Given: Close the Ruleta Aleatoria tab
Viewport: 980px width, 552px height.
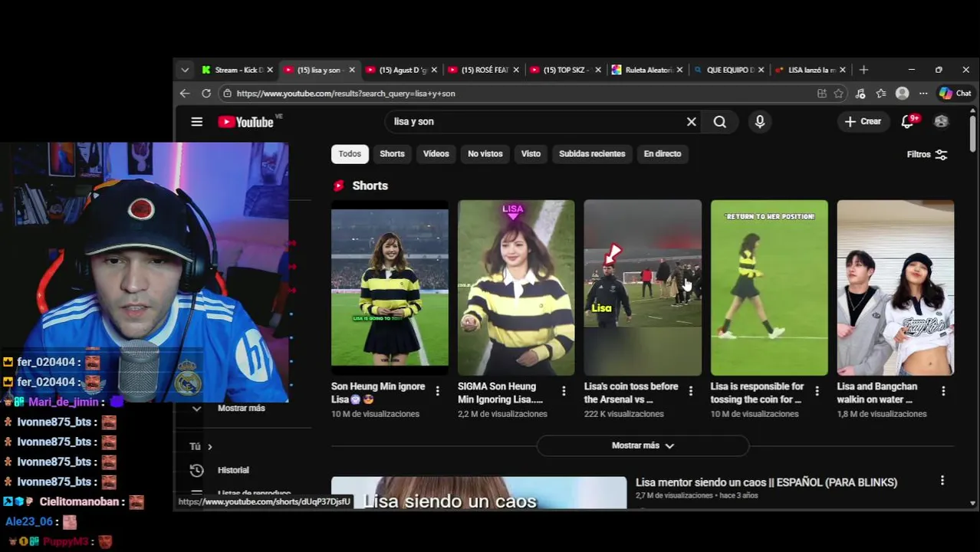Looking at the screenshot, I should tap(679, 70).
